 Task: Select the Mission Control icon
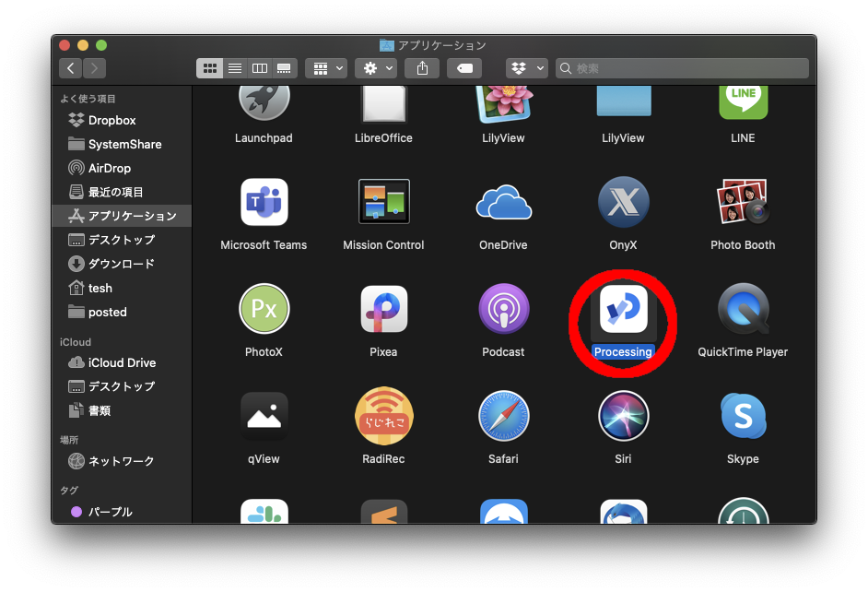pyautogui.click(x=383, y=202)
